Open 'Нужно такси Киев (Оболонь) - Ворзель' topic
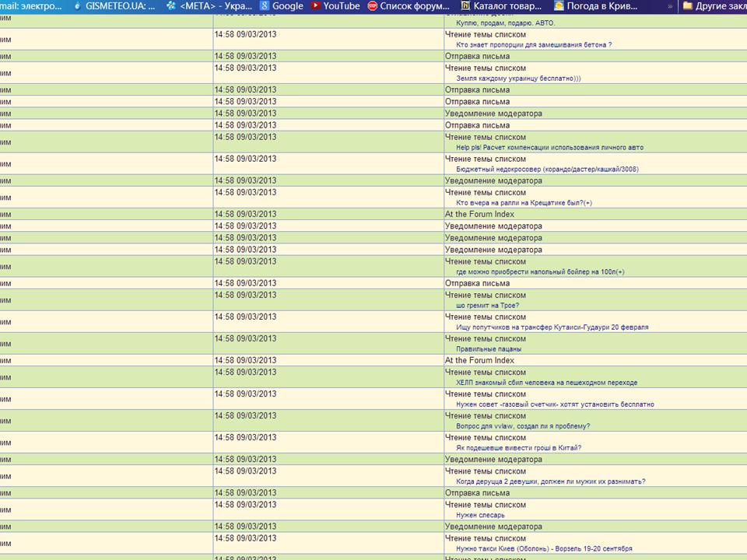Image resolution: width=747 pixels, height=560 pixels. click(x=544, y=548)
